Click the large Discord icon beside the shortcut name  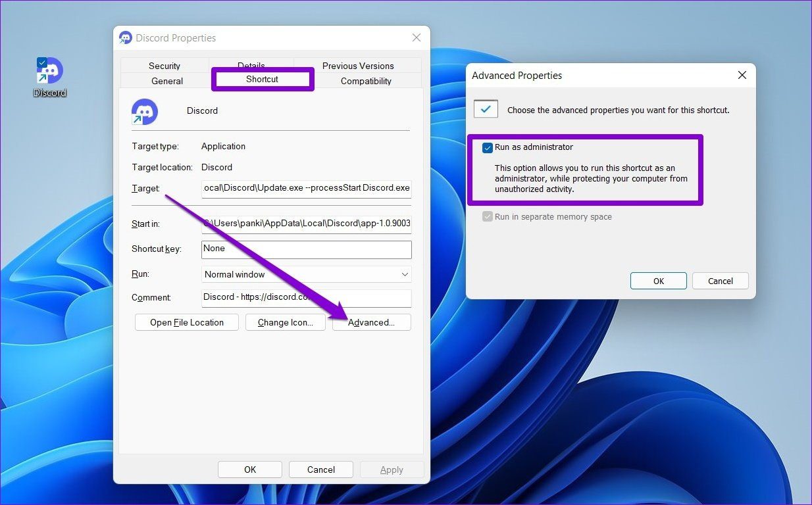point(144,111)
